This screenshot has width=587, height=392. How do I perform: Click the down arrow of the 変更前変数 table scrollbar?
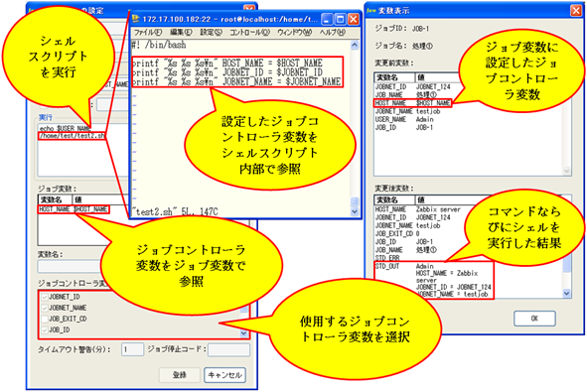(x=567, y=171)
